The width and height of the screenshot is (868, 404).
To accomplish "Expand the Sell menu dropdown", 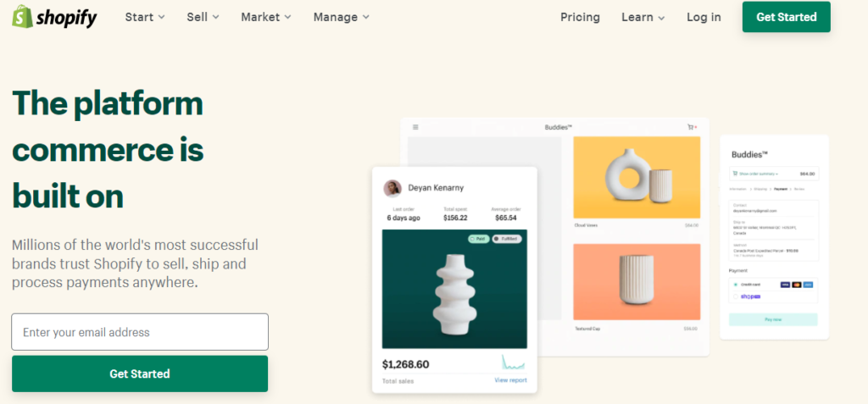I will 203,17.
